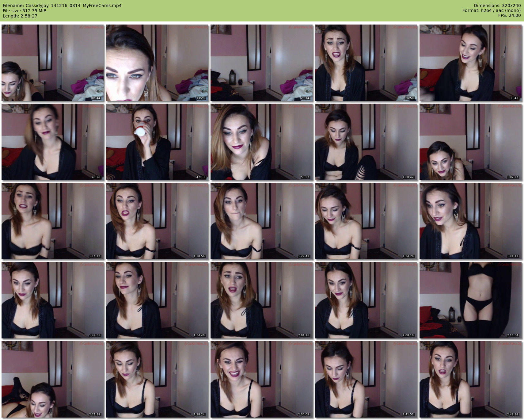Select the frame at timestamp 13:29

pyautogui.click(x=157, y=63)
